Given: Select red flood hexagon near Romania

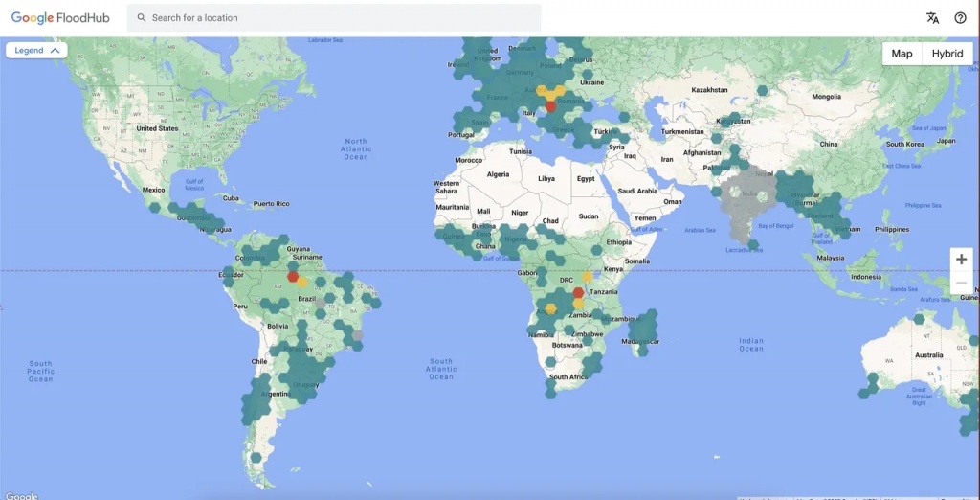Looking at the screenshot, I should [550, 106].
